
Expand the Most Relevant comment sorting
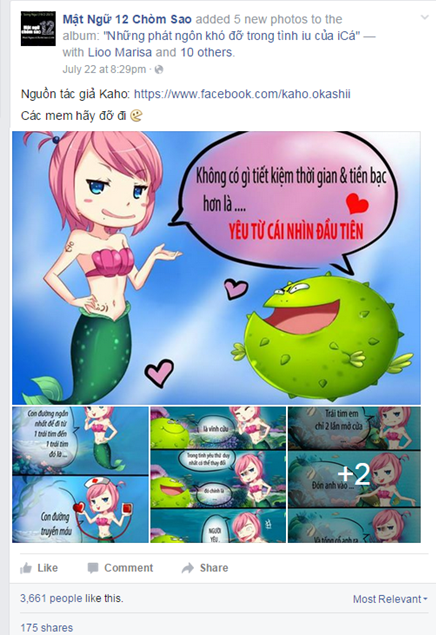(x=390, y=599)
